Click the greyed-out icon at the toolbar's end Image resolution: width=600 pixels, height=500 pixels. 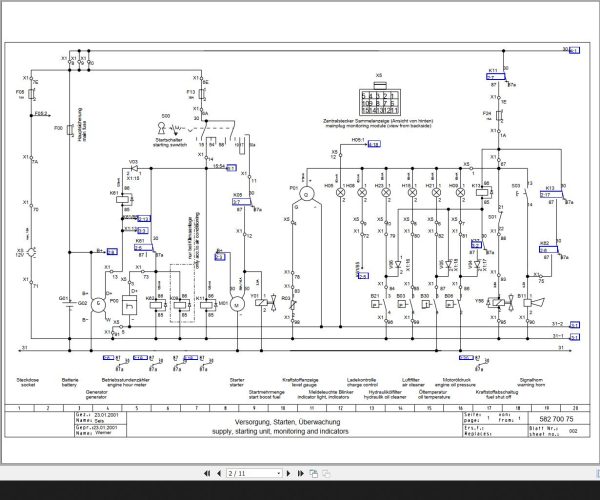(326, 473)
